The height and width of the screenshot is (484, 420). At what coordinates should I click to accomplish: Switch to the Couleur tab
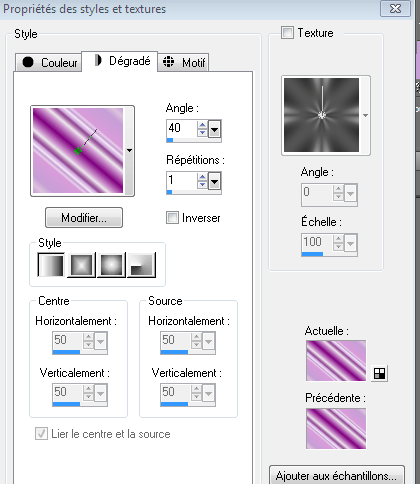pyautogui.click(x=49, y=62)
